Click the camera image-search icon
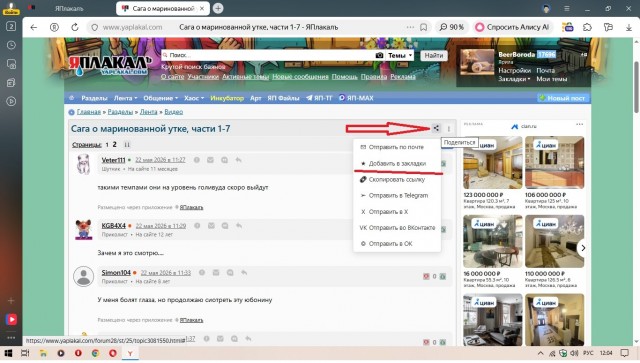The height and width of the screenshot is (363, 640). (379, 55)
